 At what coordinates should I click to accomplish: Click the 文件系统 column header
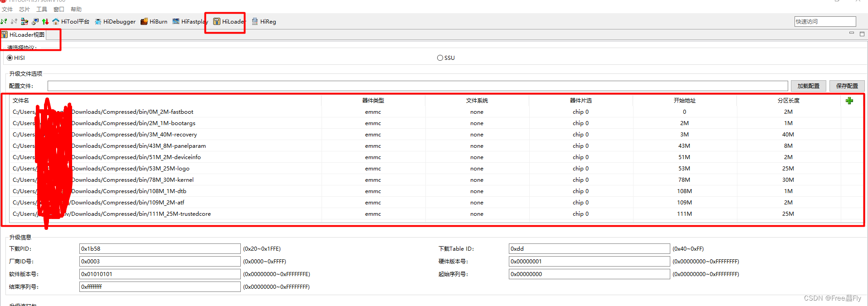(477, 101)
